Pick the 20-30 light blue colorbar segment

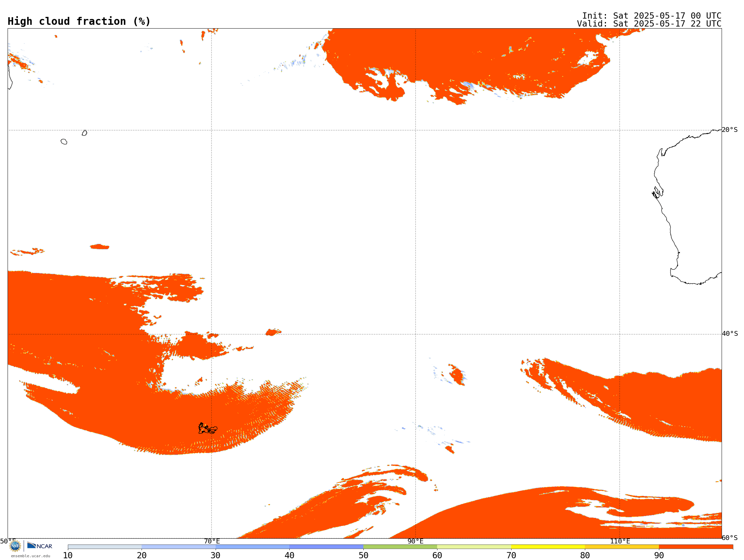(x=178, y=547)
